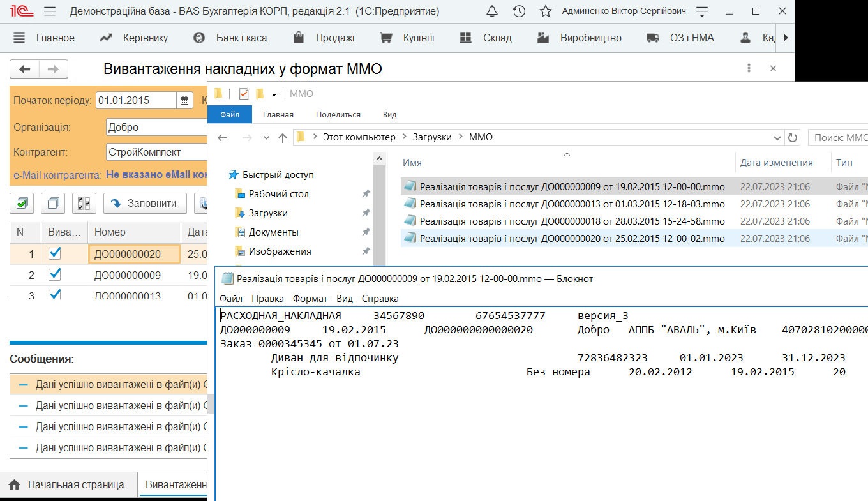Click the Організація field with Добро

(156, 127)
